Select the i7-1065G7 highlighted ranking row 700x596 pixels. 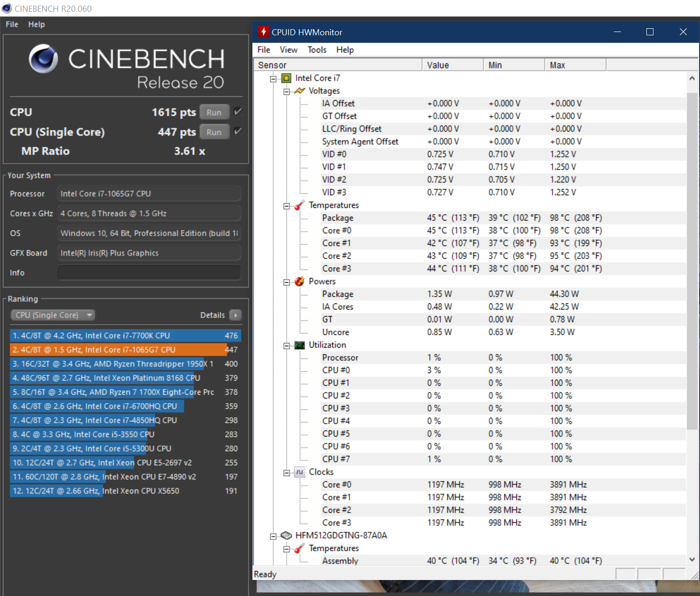coord(126,350)
